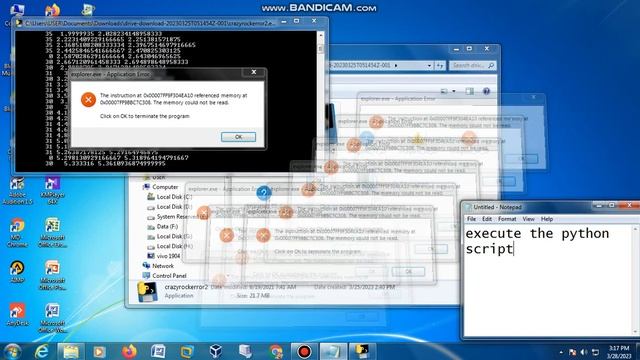Open Windows Start menu

point(12,351)
